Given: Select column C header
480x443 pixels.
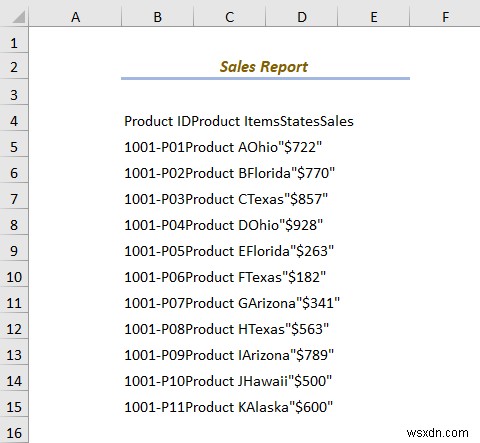Looking at the screenshot, I should pyautogui.click(x=230, y=17).
